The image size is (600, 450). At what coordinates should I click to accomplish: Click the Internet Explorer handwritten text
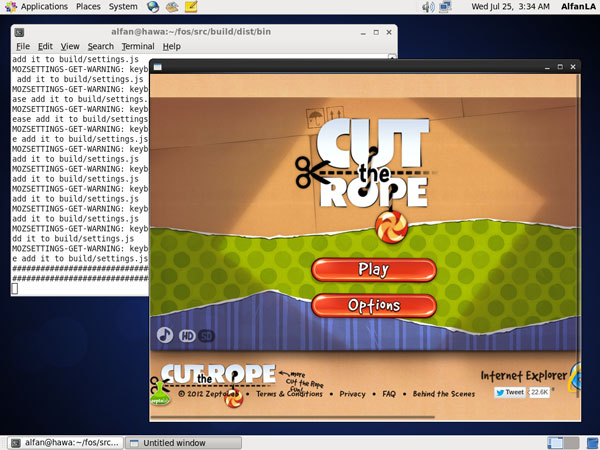click(524, 375)
